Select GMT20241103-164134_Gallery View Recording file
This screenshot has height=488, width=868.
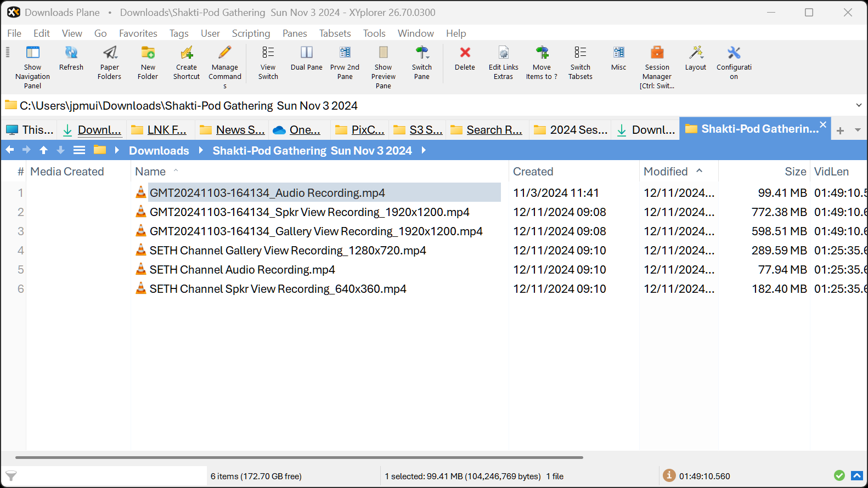[x=316, y=231]
